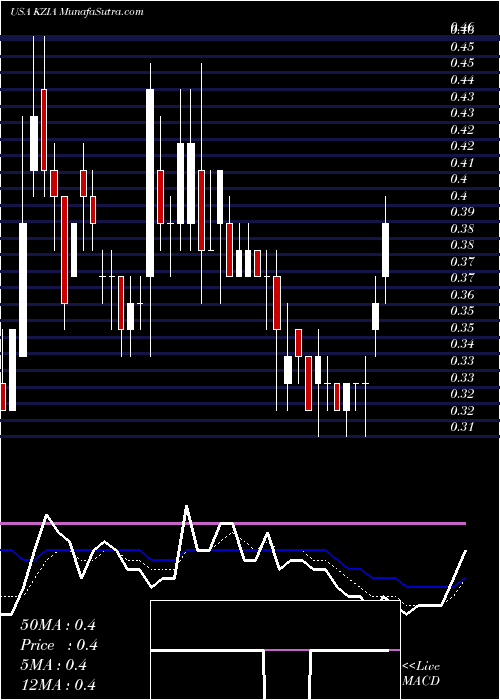Click the '5MA : 0.4' reading

pyautogui.click(x=54, y=665)
